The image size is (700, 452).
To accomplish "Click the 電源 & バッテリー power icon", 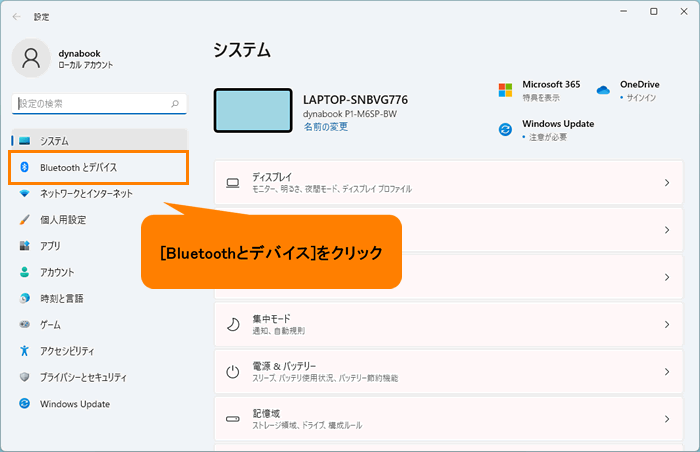I will click(x=233, y=372).
